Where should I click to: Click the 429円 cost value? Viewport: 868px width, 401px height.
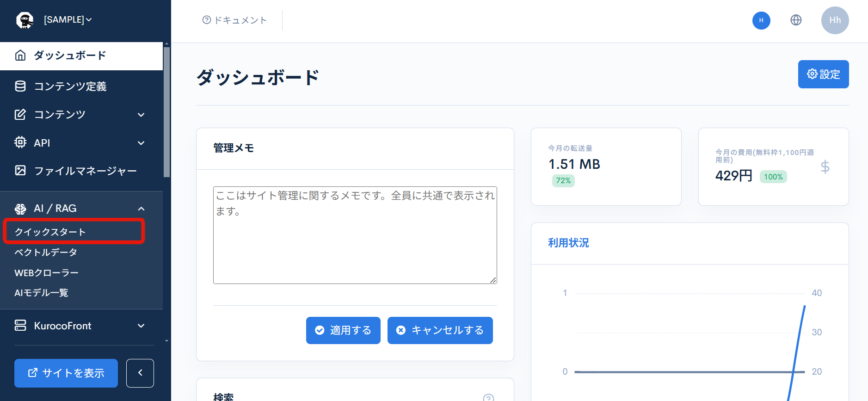[x=734, y=176]
